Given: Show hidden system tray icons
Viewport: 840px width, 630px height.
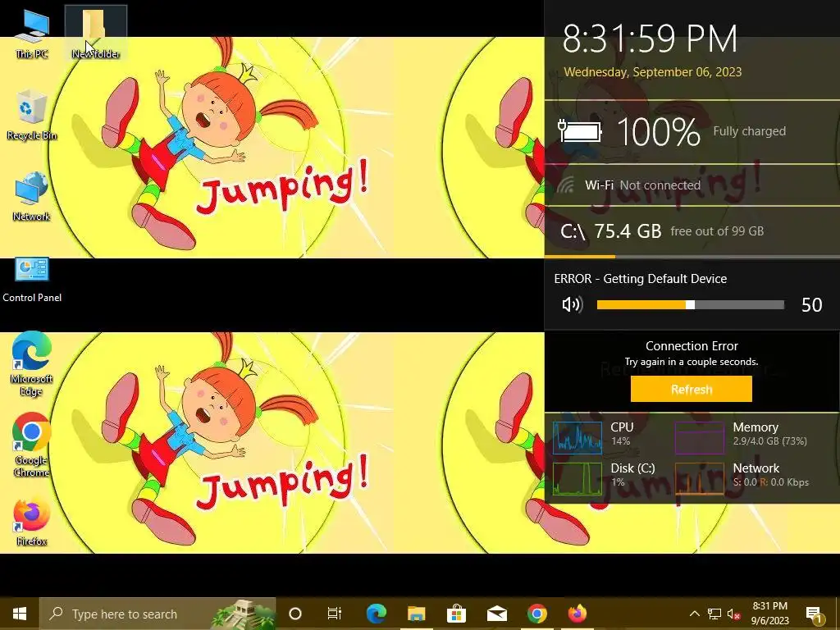Looking at the screenshot, I should (694, 614).
